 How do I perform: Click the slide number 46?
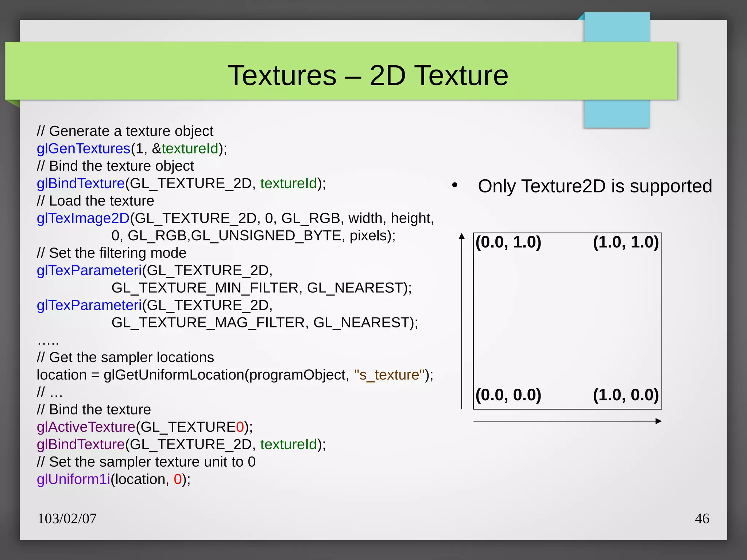(702, 518)
